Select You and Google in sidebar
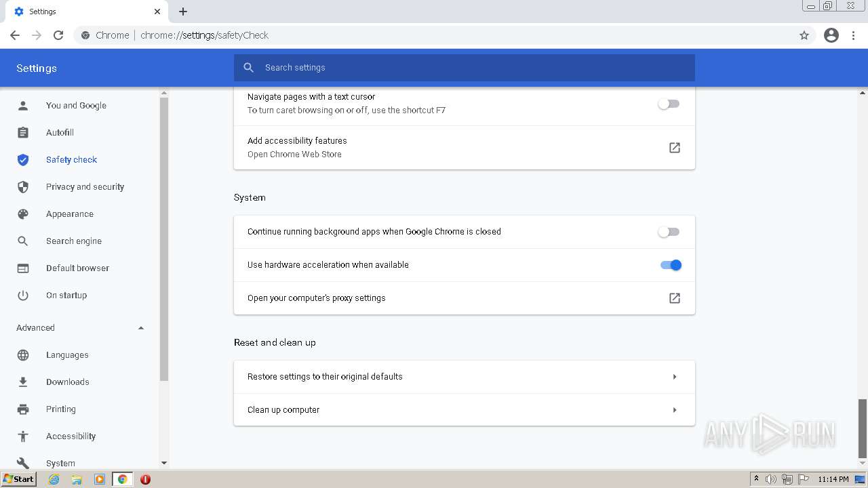 [76, 106]
